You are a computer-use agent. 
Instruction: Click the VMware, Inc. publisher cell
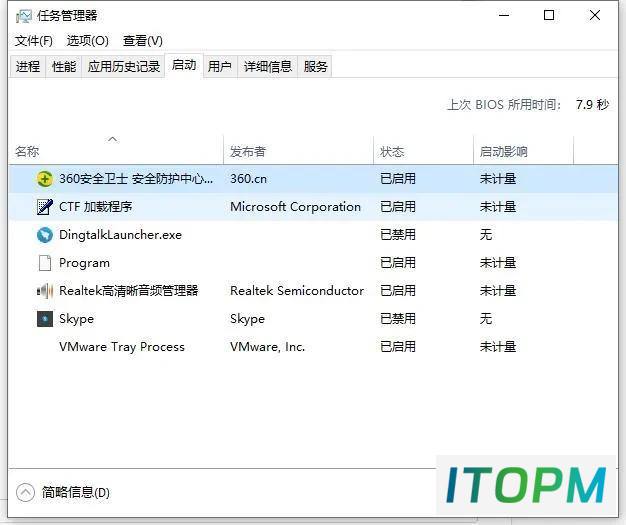pyautogui.click(x=267, y=347)
